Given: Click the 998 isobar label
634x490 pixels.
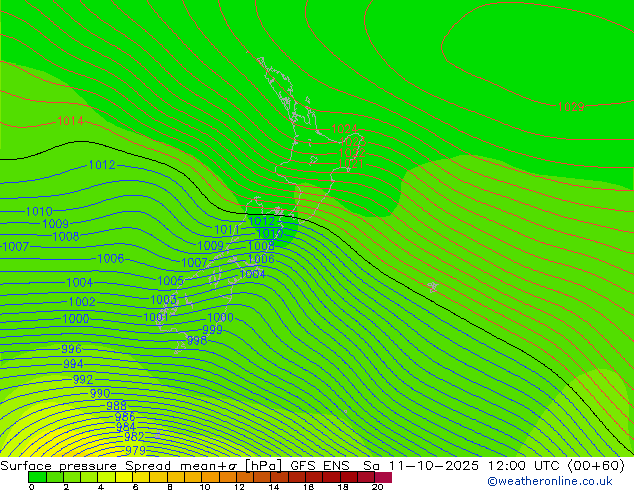Looking at the screenshot, I should pos(197,340).
